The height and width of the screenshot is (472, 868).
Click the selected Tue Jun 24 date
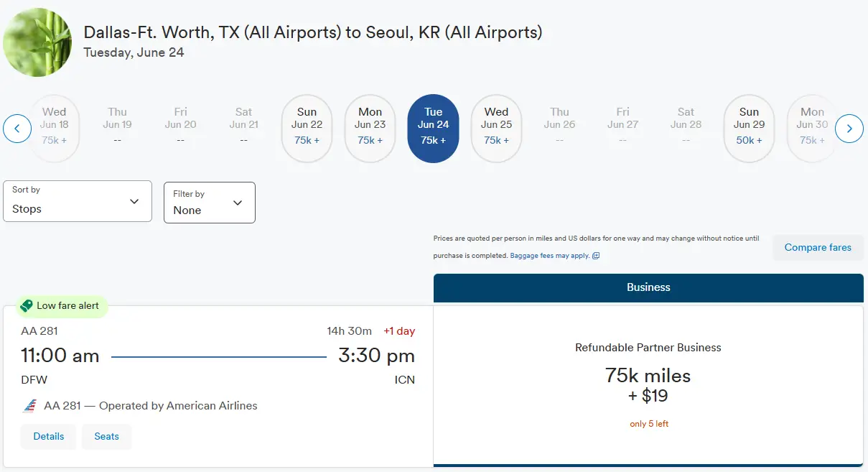433,129
